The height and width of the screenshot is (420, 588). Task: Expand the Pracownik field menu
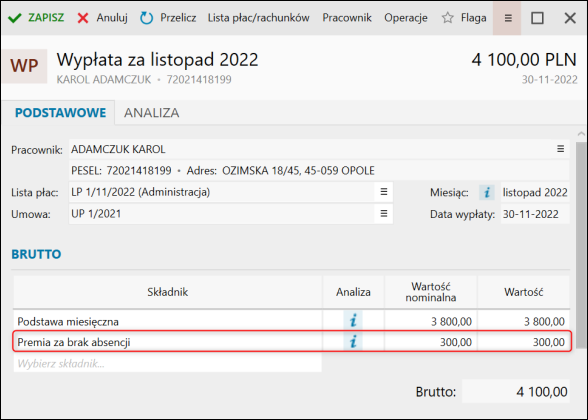click(560, 149)
